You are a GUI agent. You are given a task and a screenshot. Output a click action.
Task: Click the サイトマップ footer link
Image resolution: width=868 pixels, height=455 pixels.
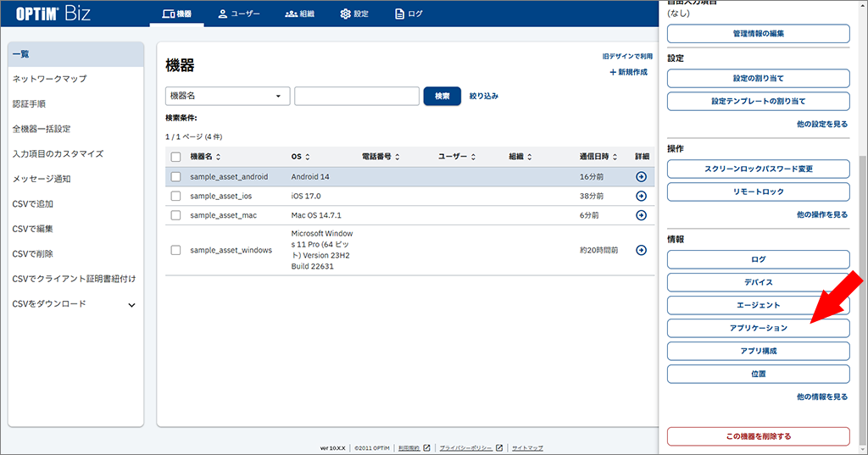click(x=527, y=448)
